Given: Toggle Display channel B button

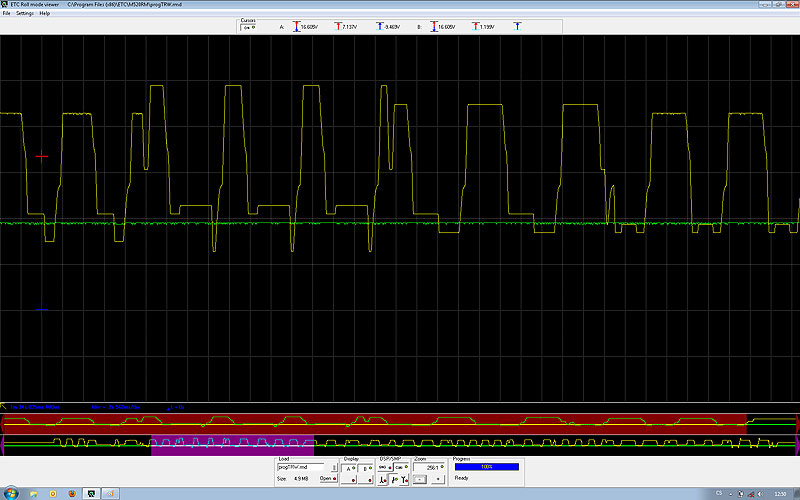Looking at the screenshot, I should click(x=366, y=466).
